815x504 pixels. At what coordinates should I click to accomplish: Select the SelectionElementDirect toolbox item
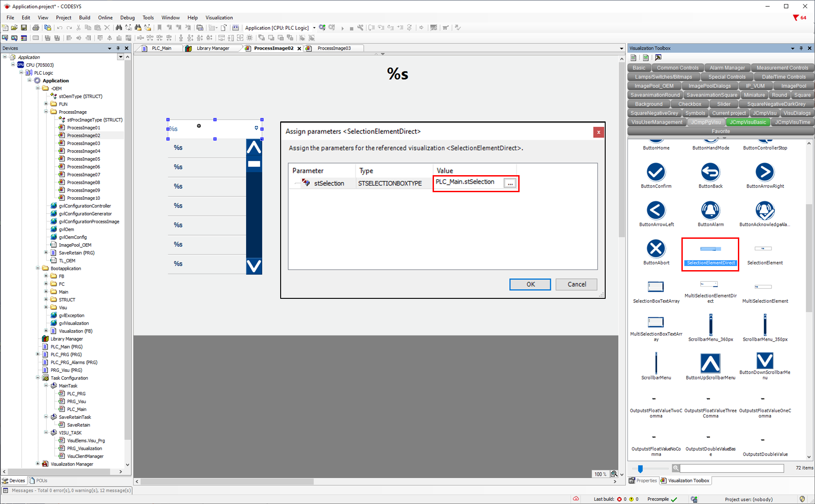710,254
